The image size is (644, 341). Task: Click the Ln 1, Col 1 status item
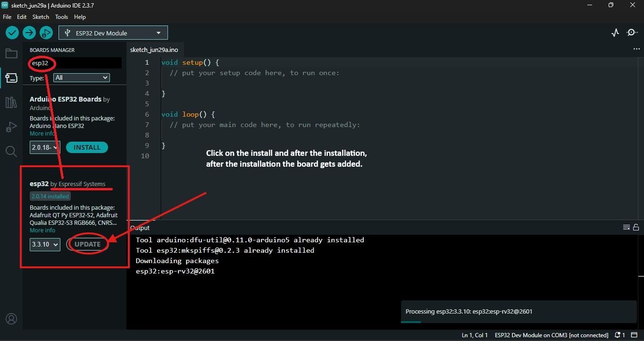click(x=475, y=335)
